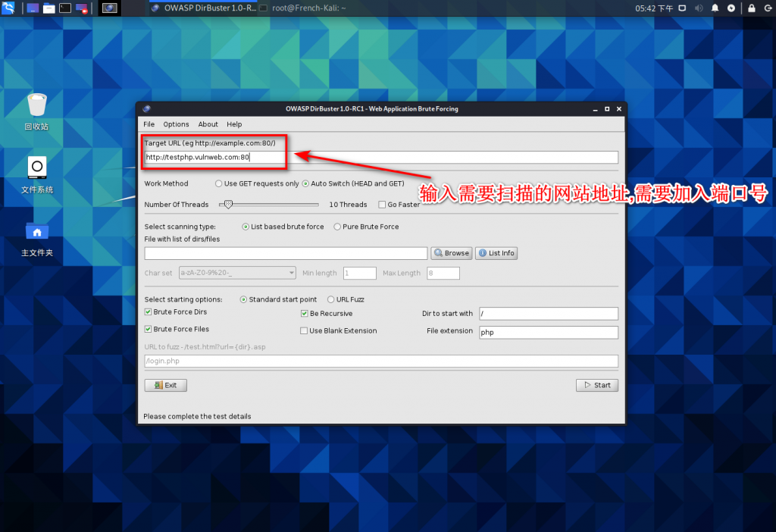Viewport: 776px width, 532px height.
Task: Select List based brute force radio
Action: [246, 227]
